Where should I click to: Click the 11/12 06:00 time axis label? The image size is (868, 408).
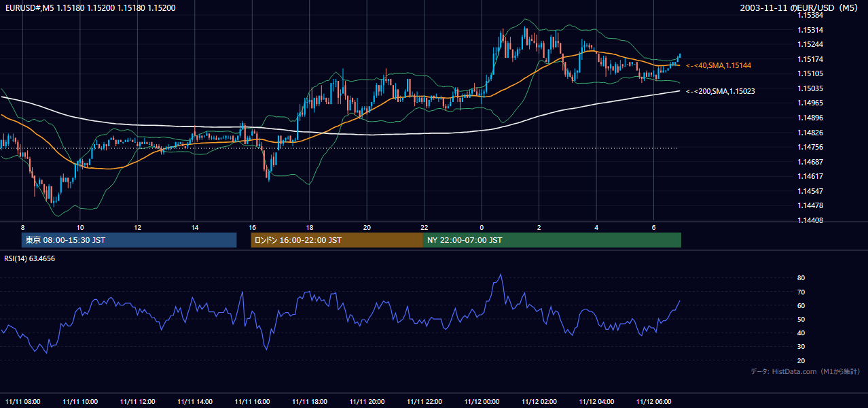click(x=654, y=401)
